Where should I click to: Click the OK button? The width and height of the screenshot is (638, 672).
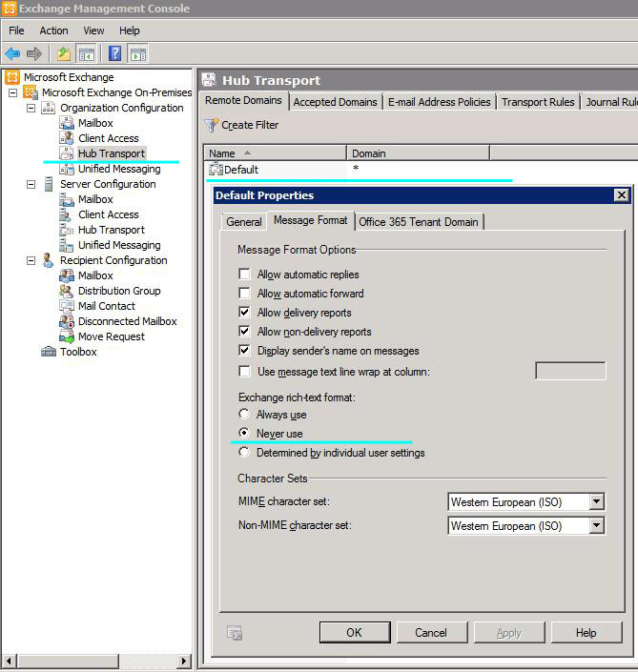pyautogui.click(x=355, y=633)
